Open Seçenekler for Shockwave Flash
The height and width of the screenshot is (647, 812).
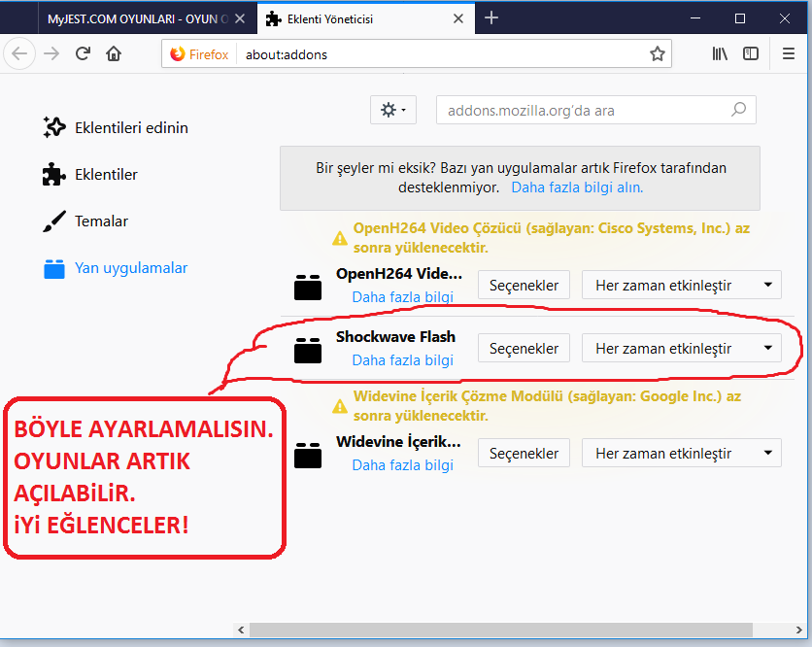click(524, 348)
